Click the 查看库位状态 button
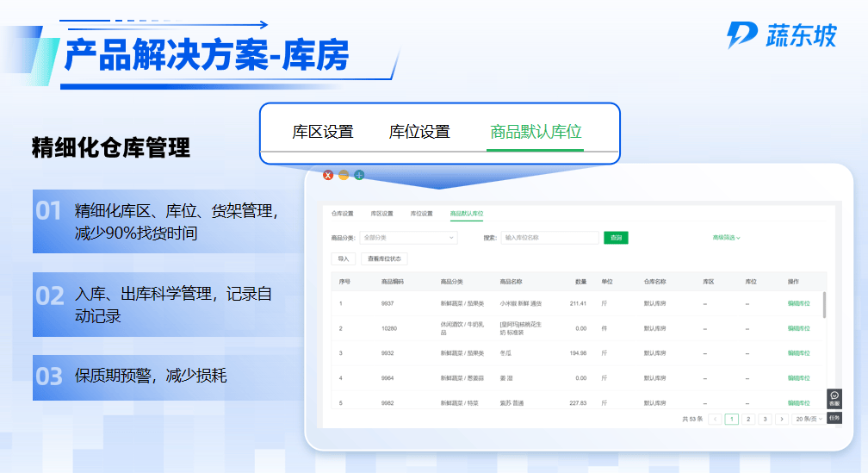 point(383,258)
